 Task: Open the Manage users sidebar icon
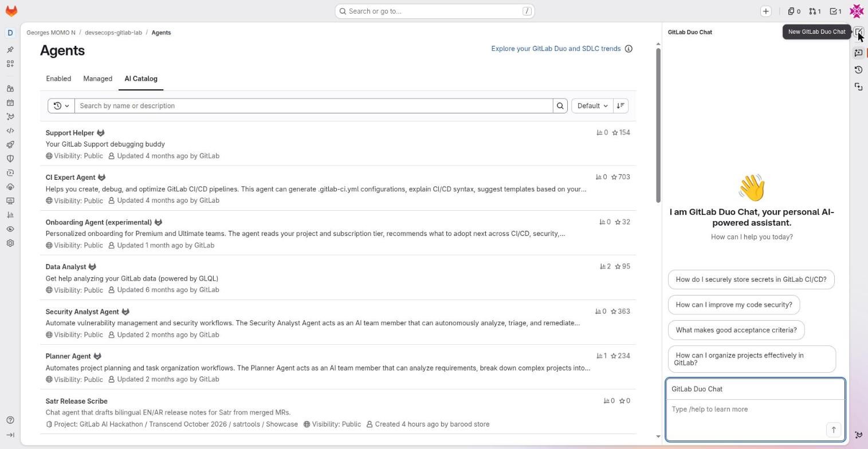(x=10, y=89)
